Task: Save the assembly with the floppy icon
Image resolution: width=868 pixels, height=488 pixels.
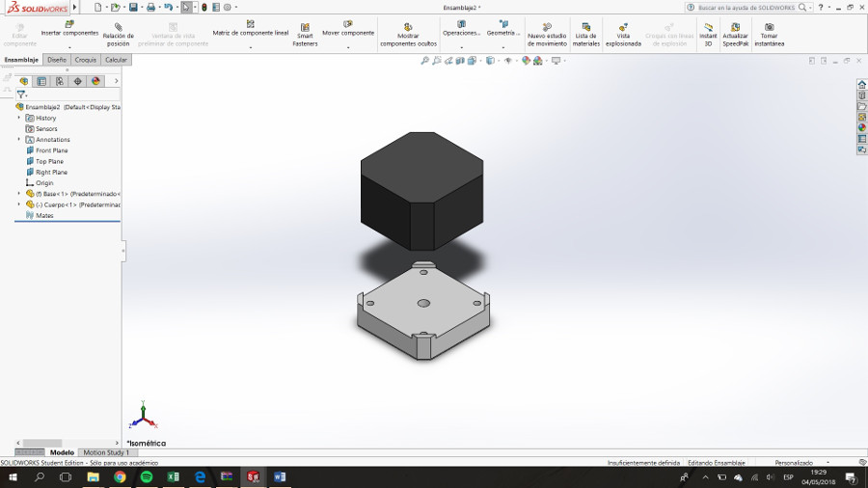Action: point(133,7)
